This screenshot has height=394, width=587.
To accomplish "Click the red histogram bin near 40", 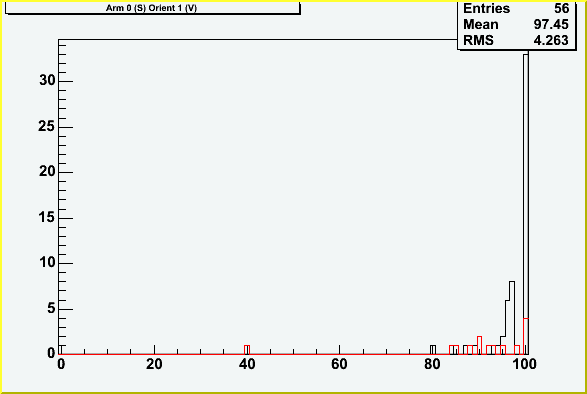I will (247, 350).
